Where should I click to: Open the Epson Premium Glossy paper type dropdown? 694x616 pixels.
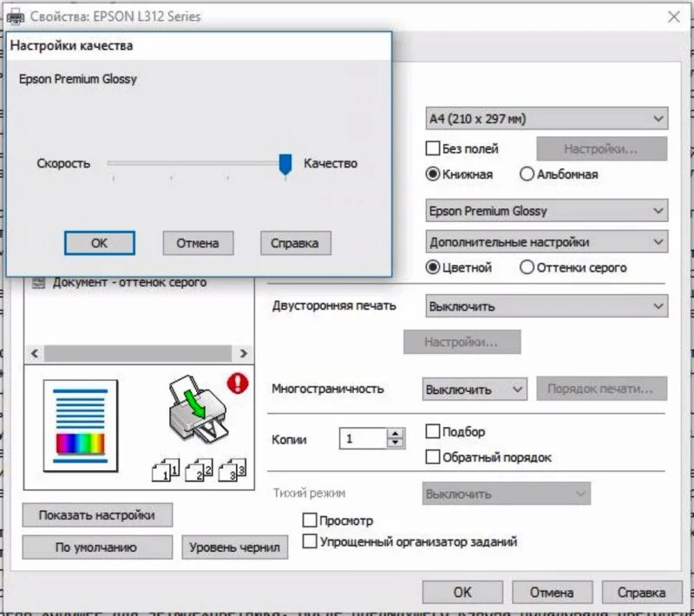[x=547, y=211]
